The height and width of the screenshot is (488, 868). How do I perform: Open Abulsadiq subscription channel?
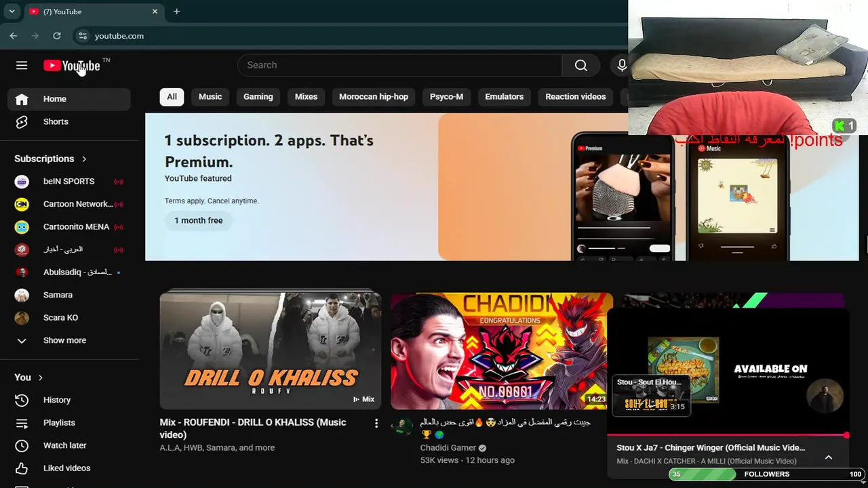point(69,272)
